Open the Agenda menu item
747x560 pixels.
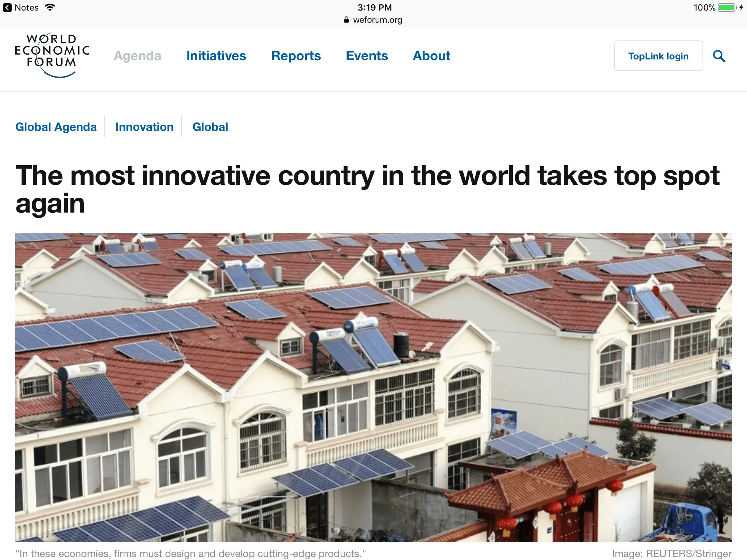pos(137,56)
